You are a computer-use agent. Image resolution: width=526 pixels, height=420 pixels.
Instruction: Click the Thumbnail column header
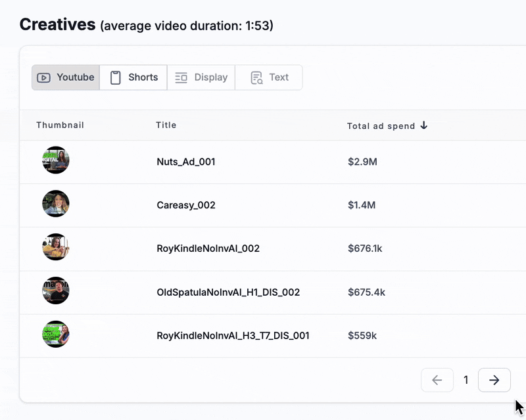pos(60,126)
